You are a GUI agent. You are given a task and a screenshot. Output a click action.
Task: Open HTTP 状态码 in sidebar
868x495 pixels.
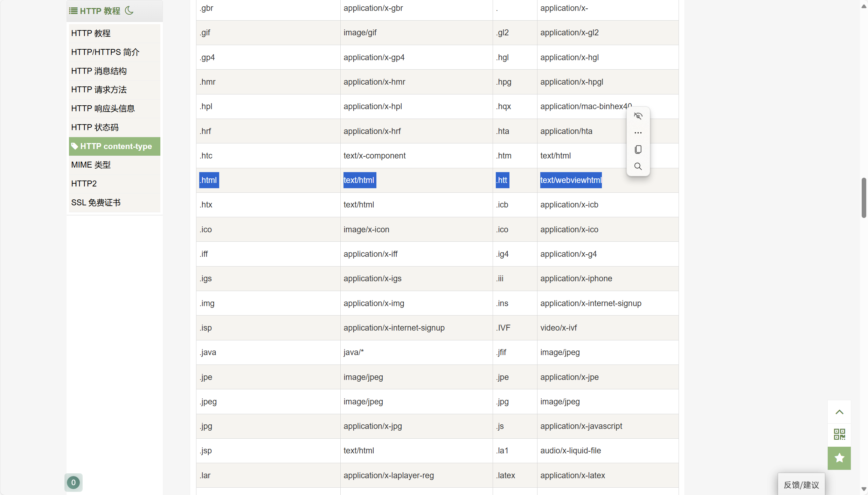coord(95,127)
